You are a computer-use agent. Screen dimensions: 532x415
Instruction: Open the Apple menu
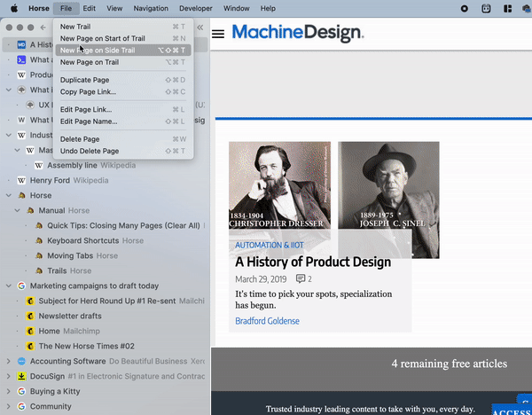(x=14, y=9)
